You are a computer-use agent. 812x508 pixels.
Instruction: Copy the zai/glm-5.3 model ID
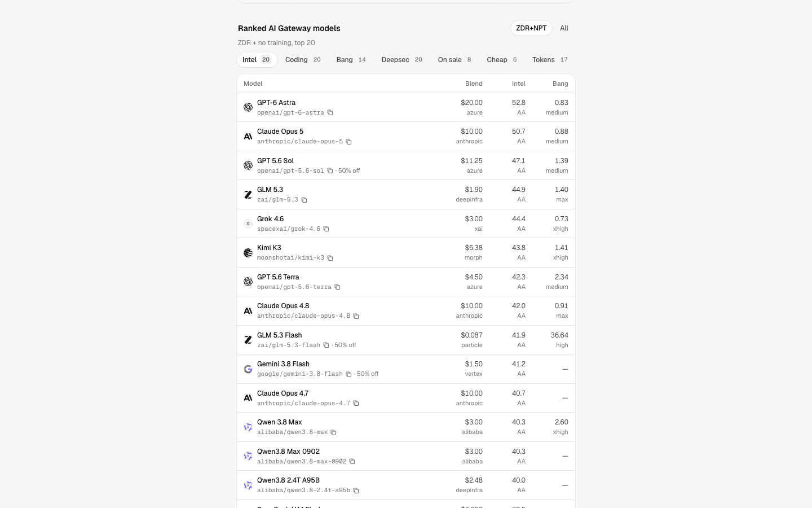304,200
